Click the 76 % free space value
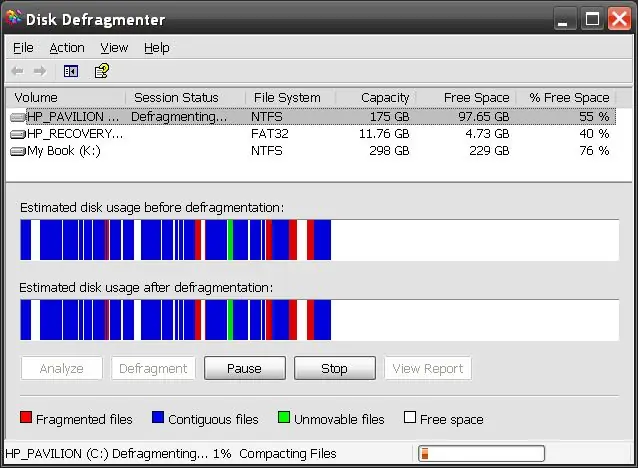This screenshot has width=638, height=468. point(594,151)
